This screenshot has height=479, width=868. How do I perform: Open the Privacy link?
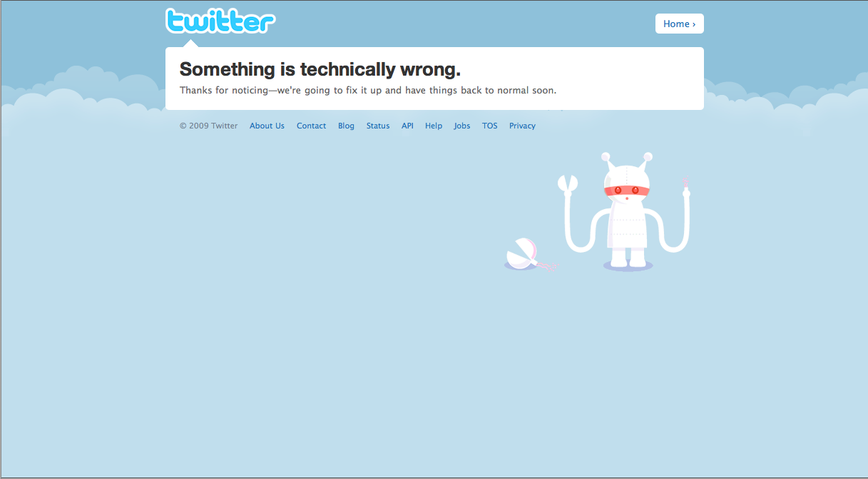522,126
